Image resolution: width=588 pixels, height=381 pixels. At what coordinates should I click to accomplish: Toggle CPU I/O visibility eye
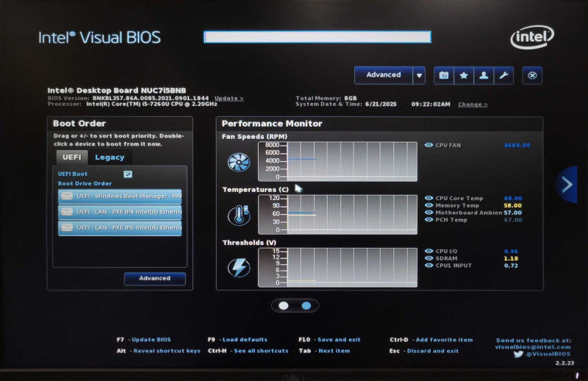coord(429,251)
